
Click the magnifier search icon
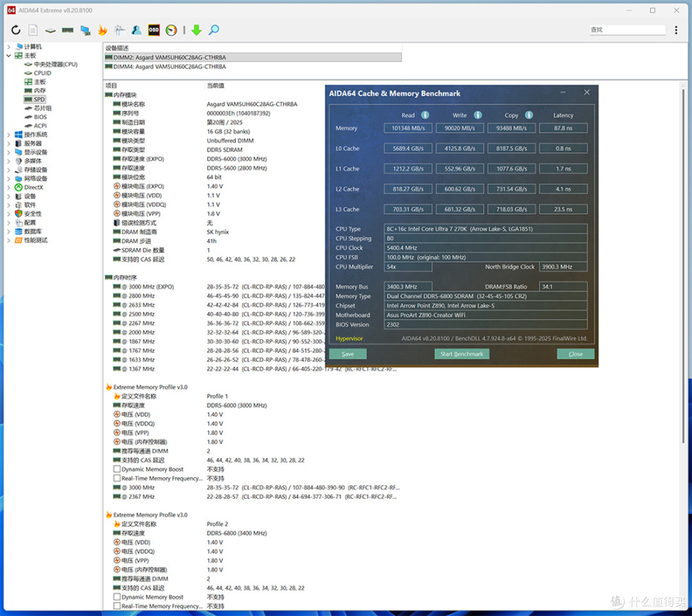(214, 30)
